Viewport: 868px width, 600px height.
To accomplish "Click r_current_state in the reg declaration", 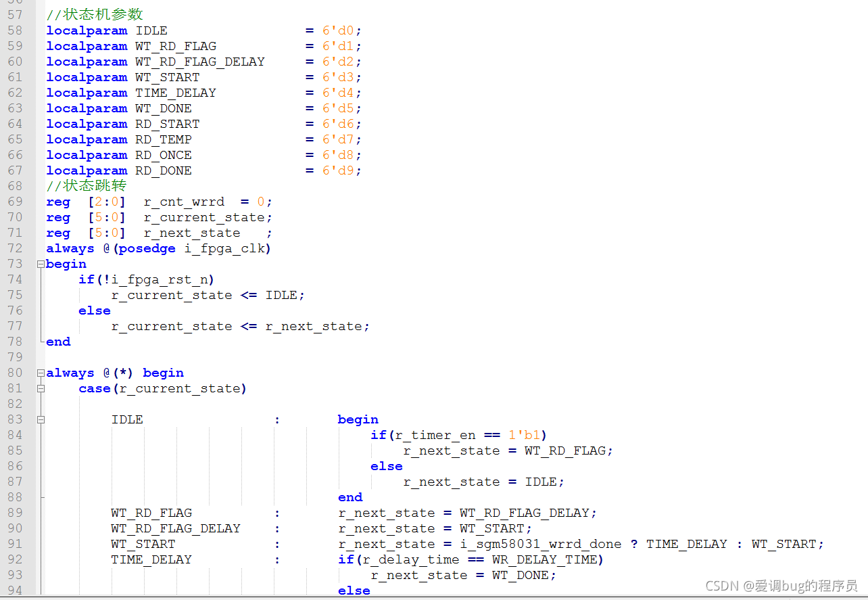I will pos(204,217).
